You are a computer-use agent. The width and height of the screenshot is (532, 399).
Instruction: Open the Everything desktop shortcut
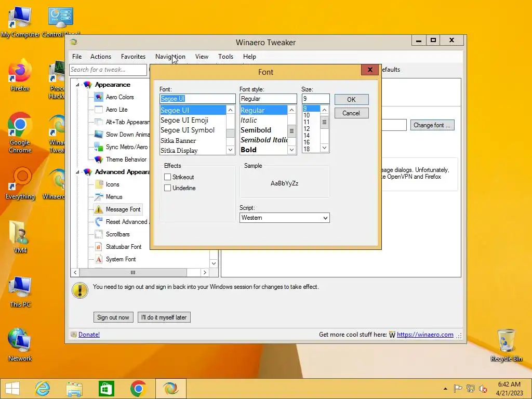pos(20,183)
